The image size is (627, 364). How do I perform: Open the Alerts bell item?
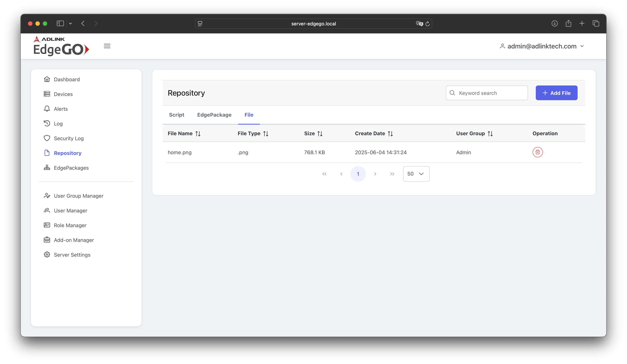tap(60, 109)
